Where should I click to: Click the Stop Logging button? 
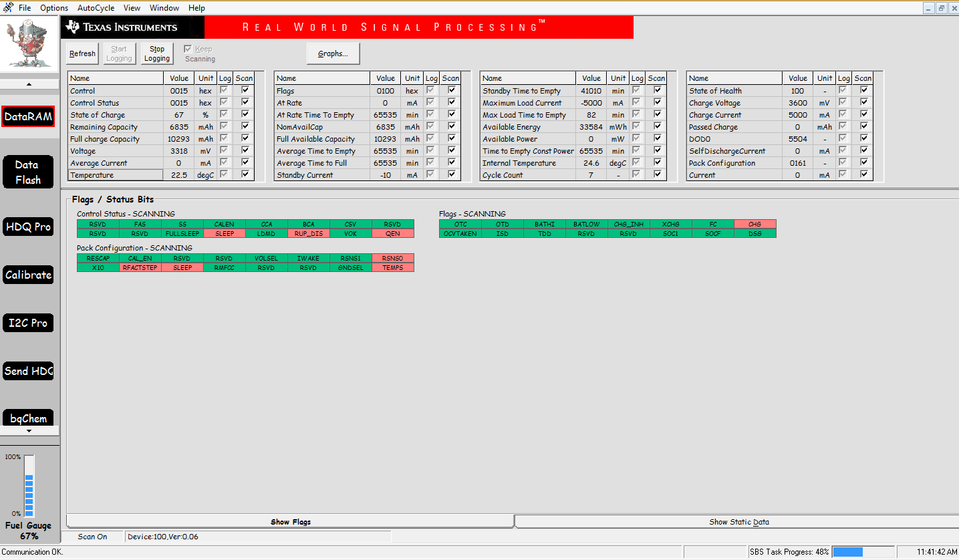pyautogui.click(x=157, y=53)
